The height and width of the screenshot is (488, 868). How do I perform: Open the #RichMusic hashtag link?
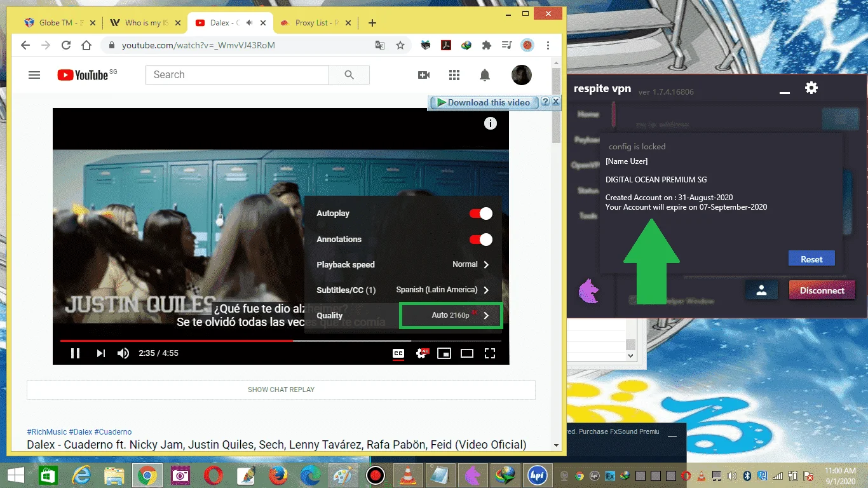click(47, 432)
